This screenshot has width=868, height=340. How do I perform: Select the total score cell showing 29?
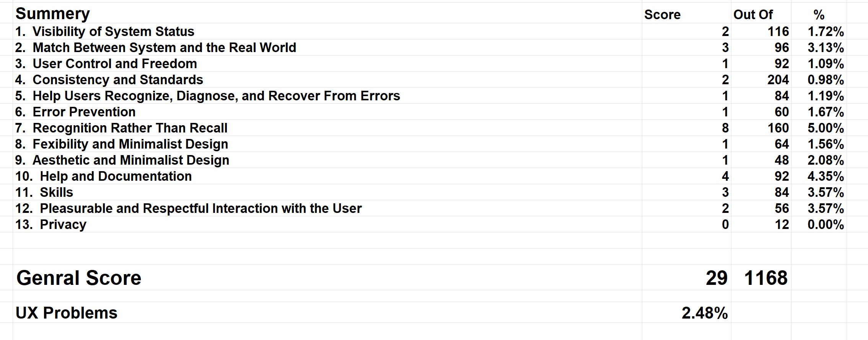point(716,278)
